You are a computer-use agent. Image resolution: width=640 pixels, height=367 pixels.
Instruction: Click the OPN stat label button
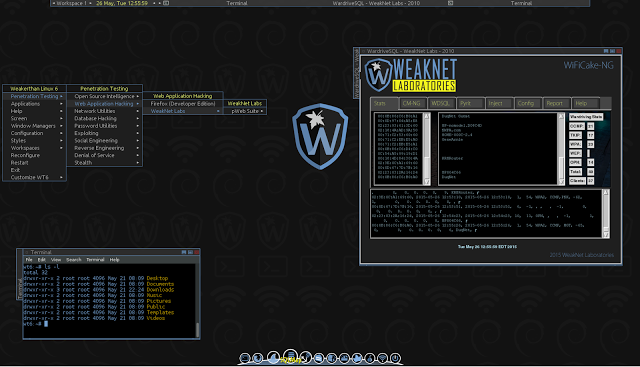pyautogui.click(x=575, y=162)
